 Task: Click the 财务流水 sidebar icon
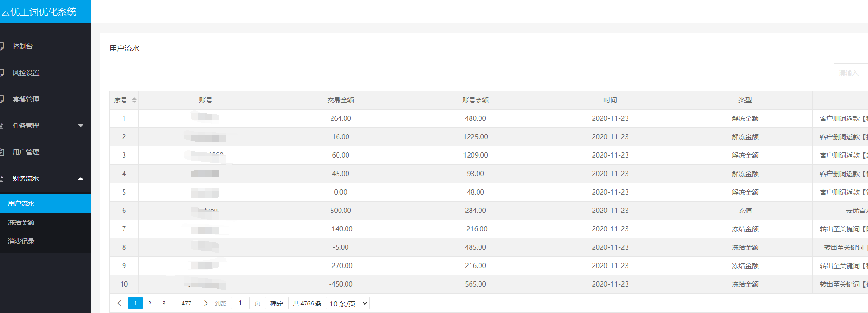point(2,178)
